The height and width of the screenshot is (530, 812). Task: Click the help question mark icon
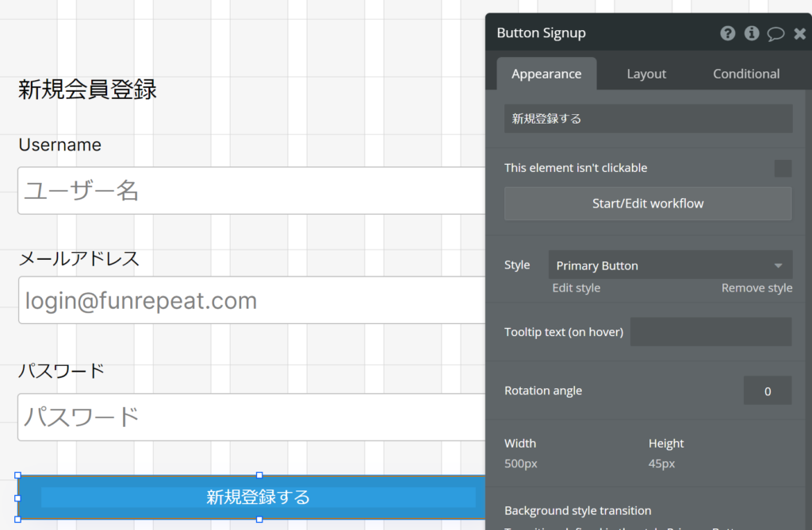727,33
